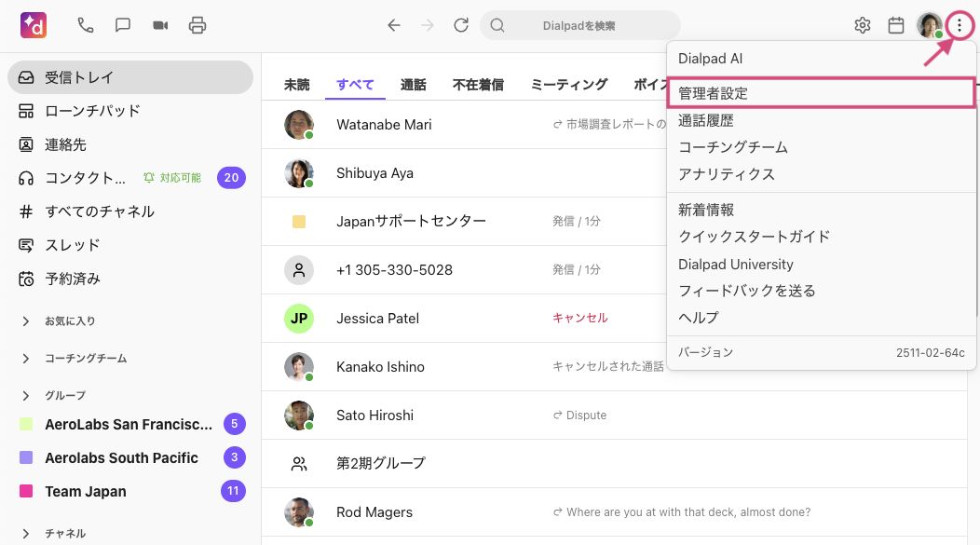The height and width of the screenshot is (545, 980).
Task: Open the calendar icon in the top bar
Action: pyautogui.click(x=896, y=25)
